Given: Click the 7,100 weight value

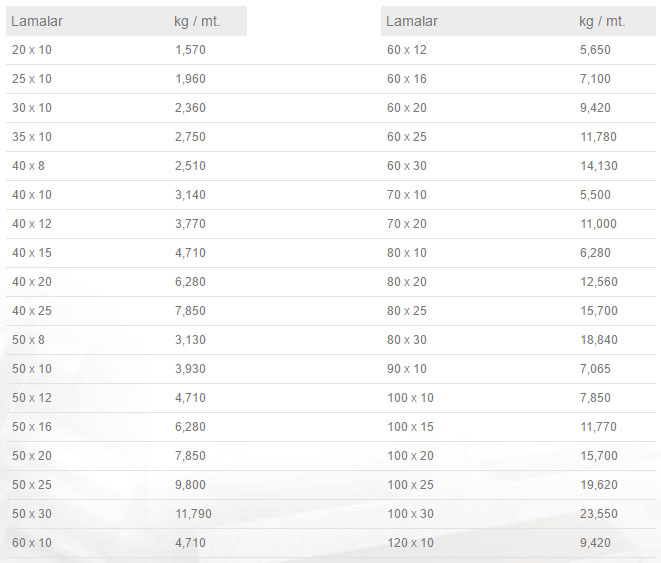Looking at the screenshot, I should (x=595, y=79).
